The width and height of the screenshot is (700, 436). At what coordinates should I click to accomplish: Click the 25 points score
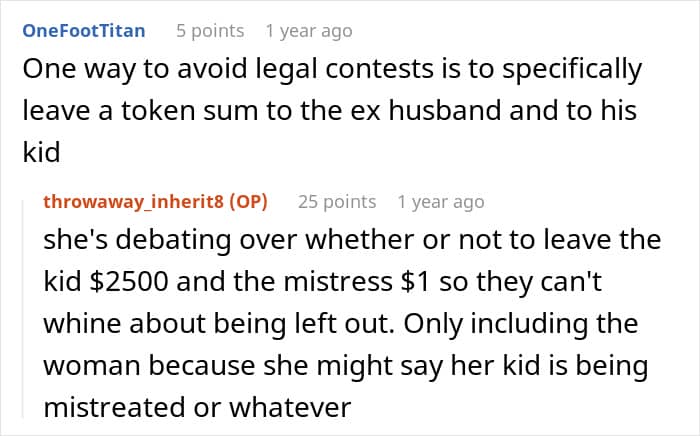pos(337,201)
